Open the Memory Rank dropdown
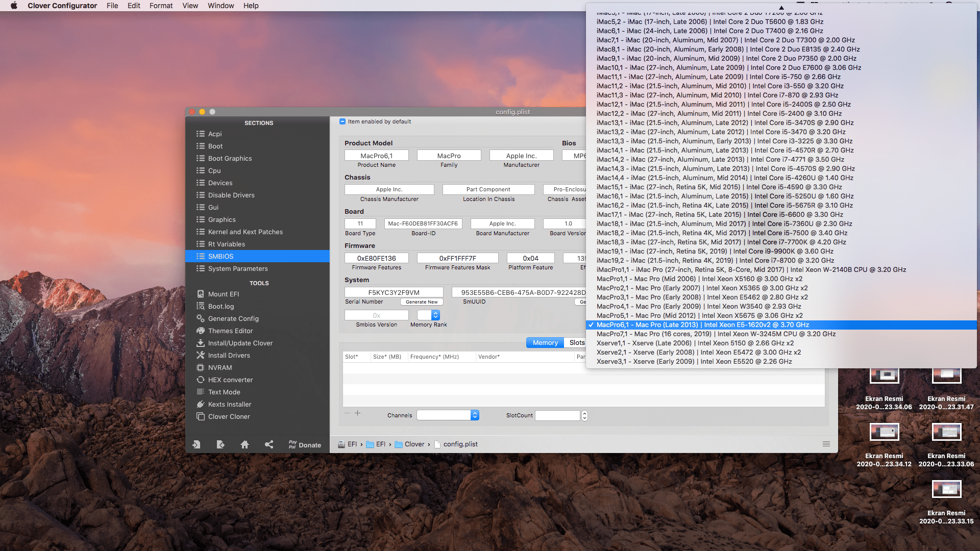This screenshot has width=980, height=551. click(x=435, y=315)
